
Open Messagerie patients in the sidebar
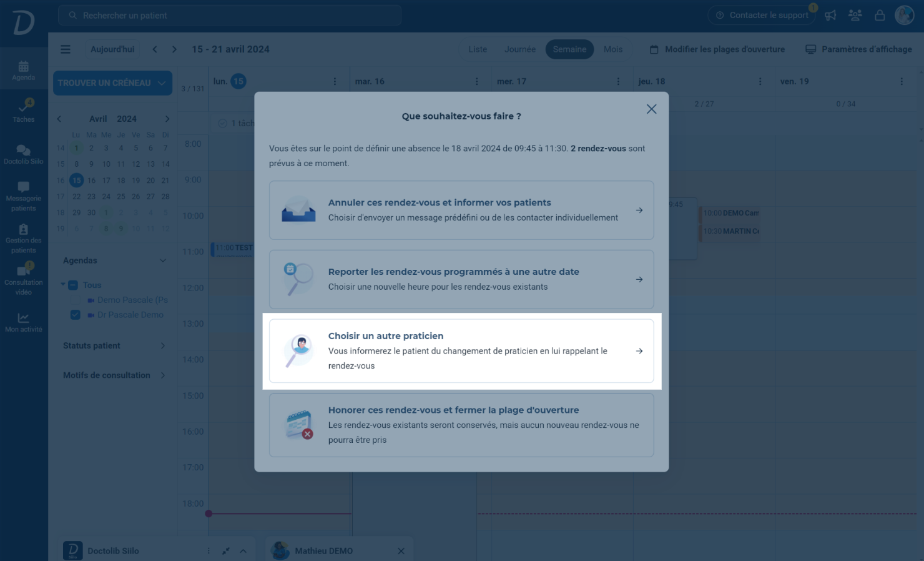tap(23, 196)
